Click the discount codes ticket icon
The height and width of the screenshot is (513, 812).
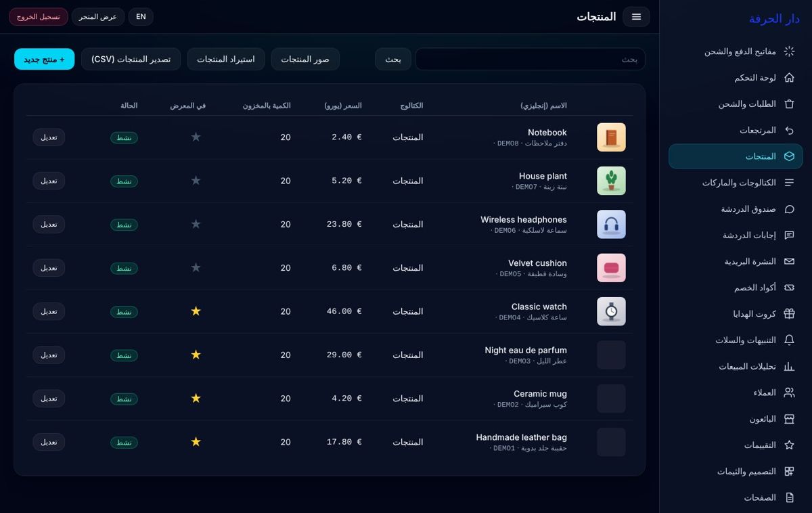coord(789,288)
